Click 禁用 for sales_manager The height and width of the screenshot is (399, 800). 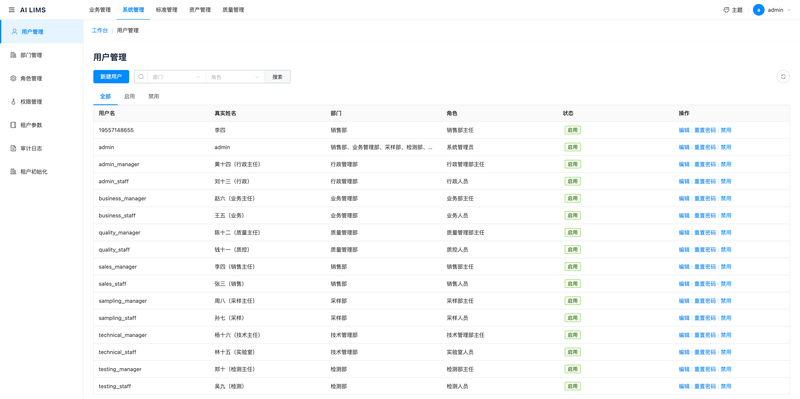pyautogui.click(x=726, y=267)
